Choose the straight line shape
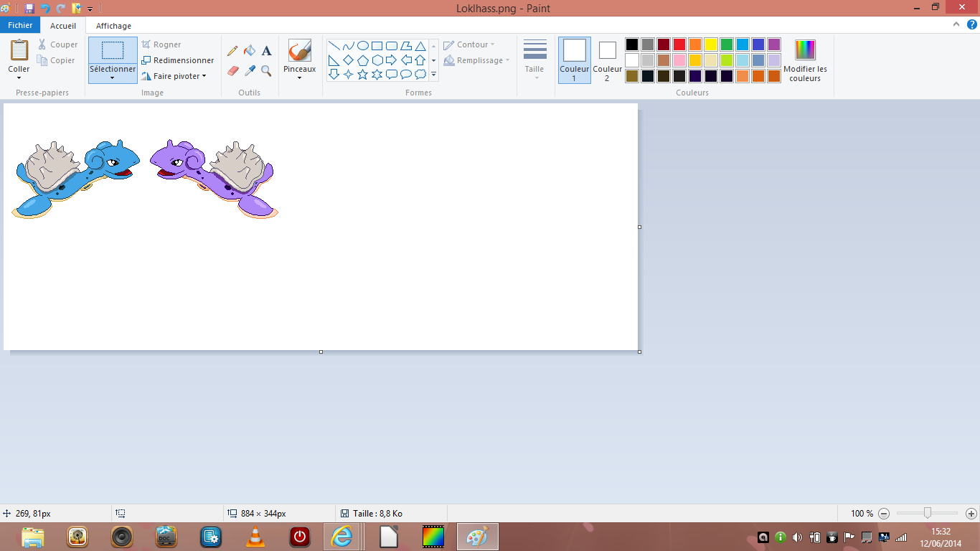980x551 pixels. click(334, 46)
